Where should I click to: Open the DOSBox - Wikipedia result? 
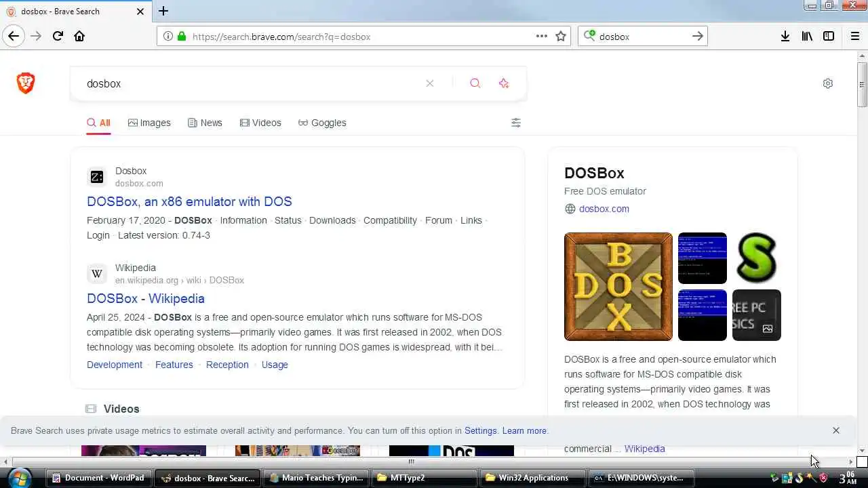pyautogui.click(x=146, y=298)
